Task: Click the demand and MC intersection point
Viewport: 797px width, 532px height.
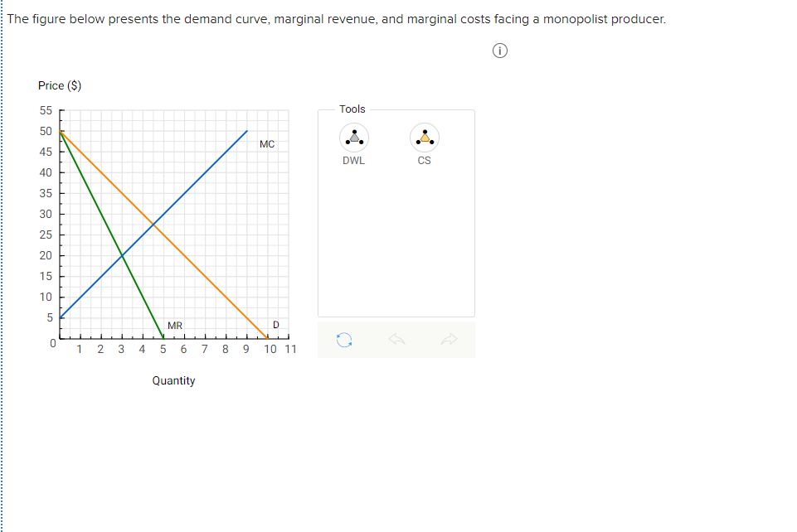Action: (x=153, y=224)
